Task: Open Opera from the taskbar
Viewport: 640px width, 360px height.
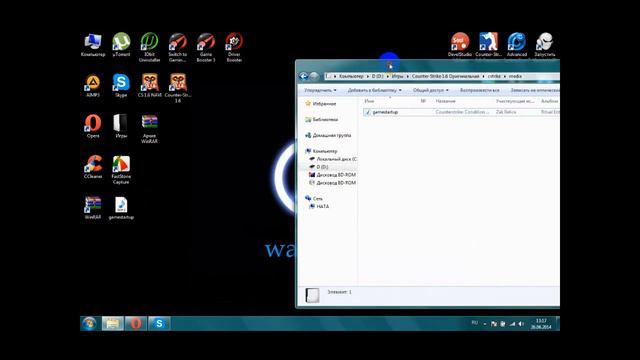Action: [136, 324]
